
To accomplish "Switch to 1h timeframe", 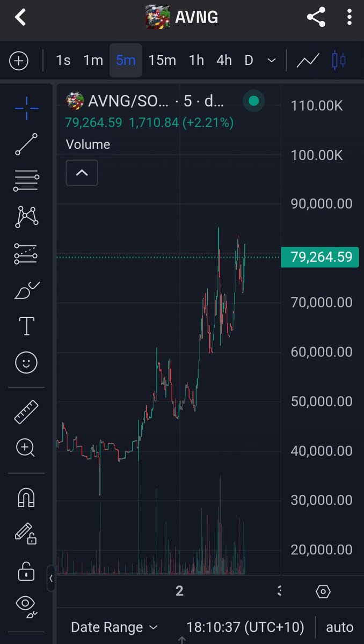I will (196, 60).
